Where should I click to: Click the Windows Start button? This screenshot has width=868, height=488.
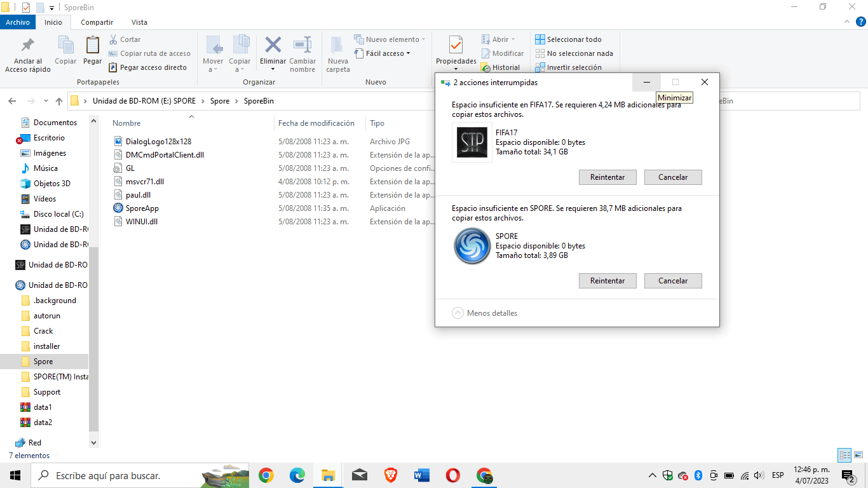pyautogui.click(x=15, y=475)
